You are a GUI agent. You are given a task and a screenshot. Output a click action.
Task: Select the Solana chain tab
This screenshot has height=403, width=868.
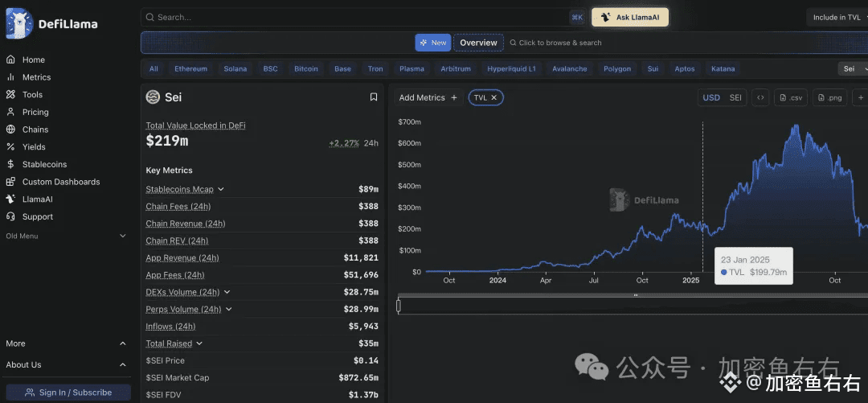tap(235, 69)
